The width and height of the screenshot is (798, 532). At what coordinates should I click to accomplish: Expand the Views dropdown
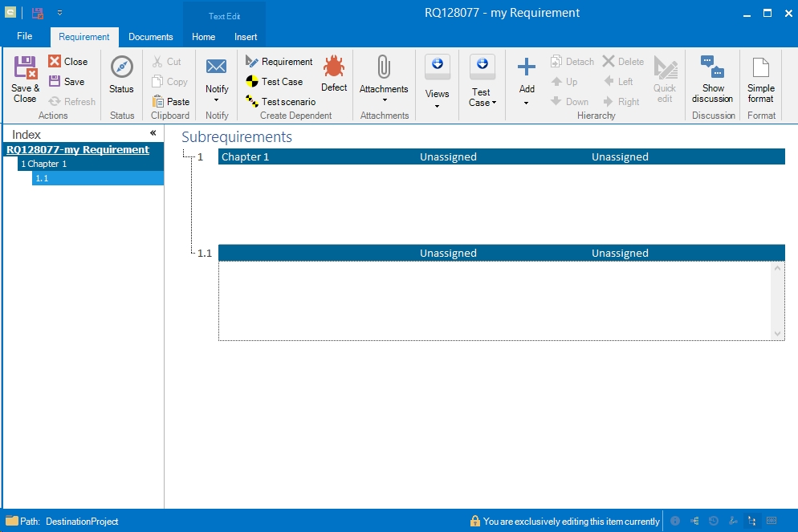437,105
